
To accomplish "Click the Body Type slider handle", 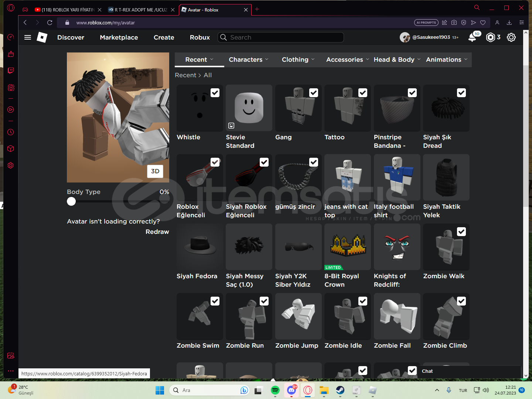I will coord(71,201).
